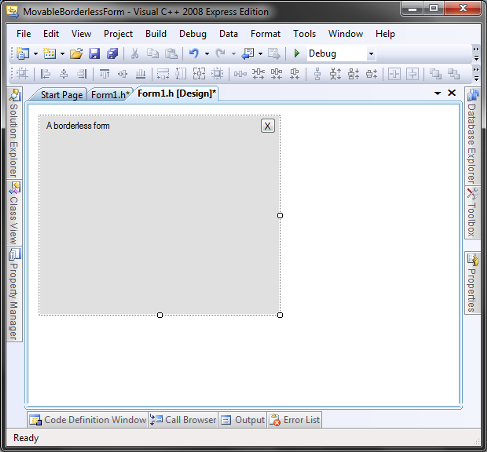Open the Solution Explorer side tab
487x452 pixels.
click(14, 133)
